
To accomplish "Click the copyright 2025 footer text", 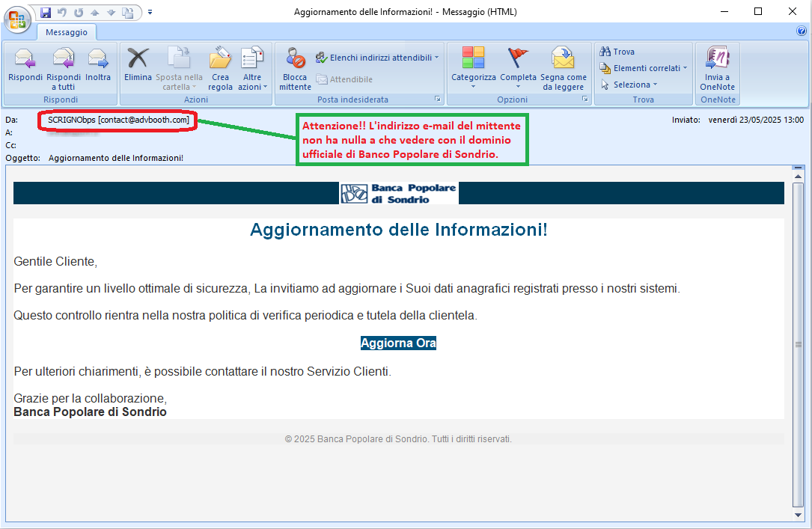I will point(398,439).
